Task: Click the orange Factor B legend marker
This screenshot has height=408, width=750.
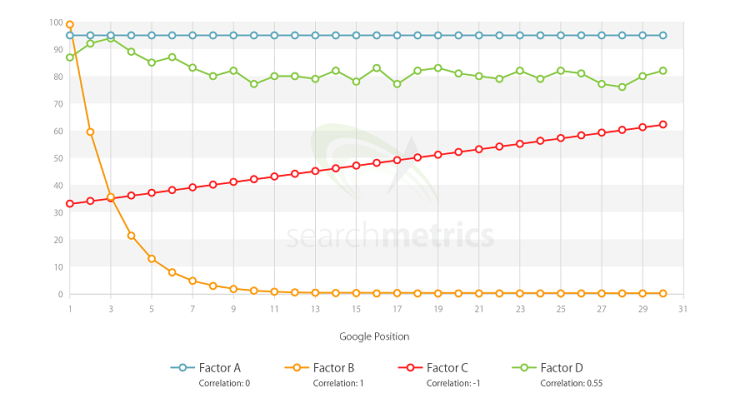Action: [x=293, y=368]
